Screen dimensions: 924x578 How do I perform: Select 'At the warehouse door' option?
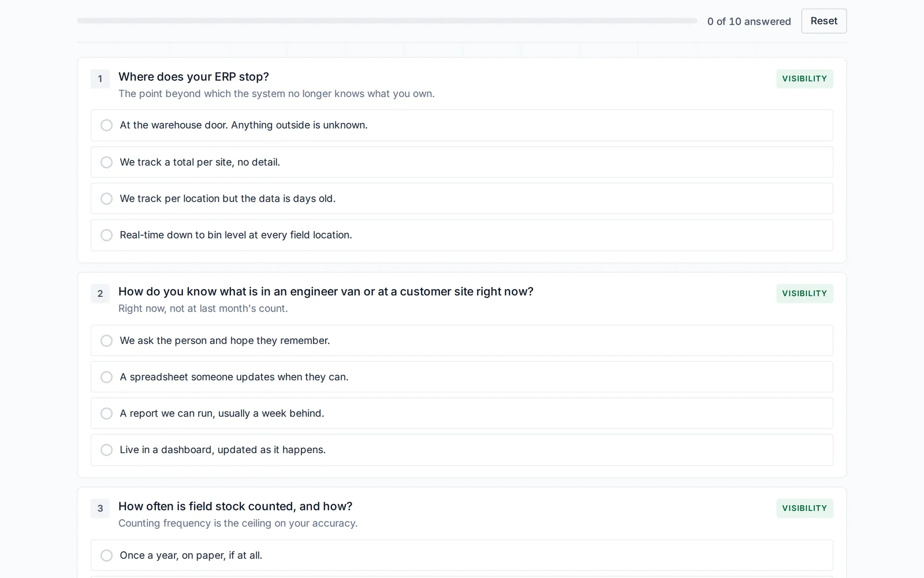pos(461,125)
